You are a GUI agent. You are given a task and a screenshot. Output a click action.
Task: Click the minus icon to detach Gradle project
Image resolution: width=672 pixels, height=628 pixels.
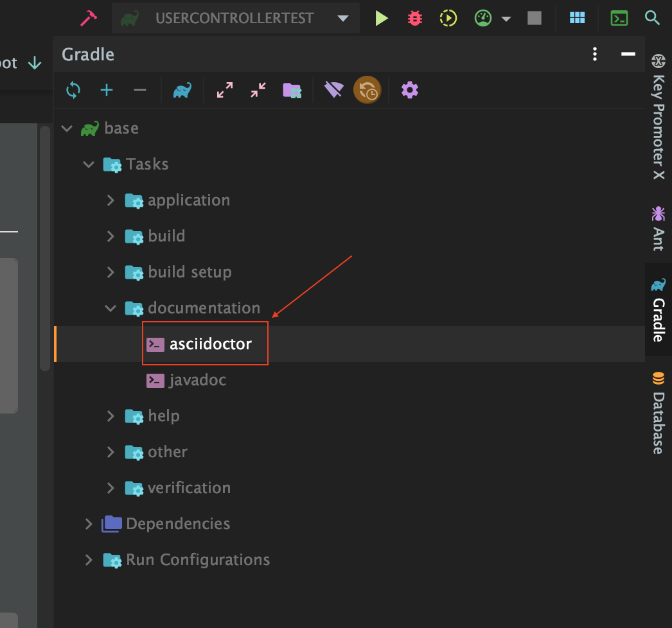coord(139,90)
